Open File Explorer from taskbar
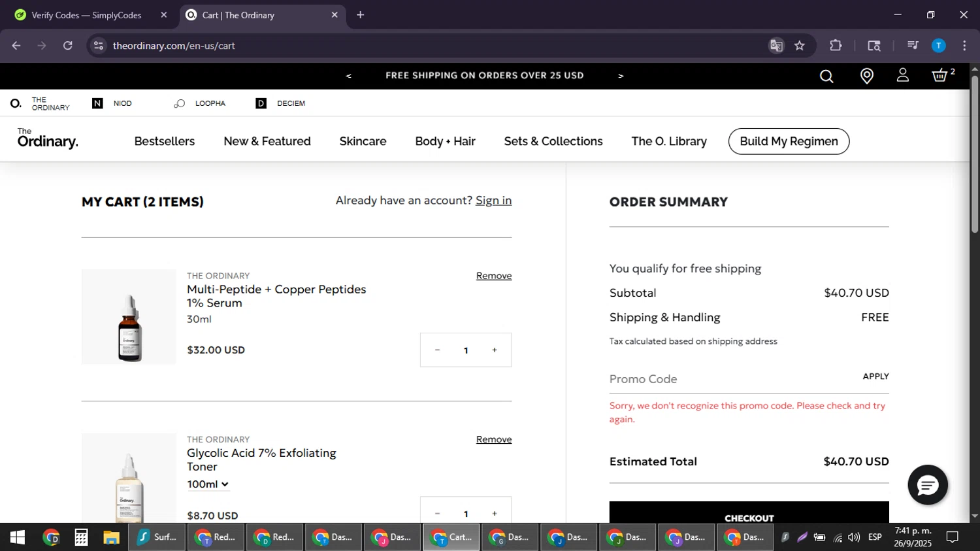Viewport: 980px width, 551px height. 111,537
